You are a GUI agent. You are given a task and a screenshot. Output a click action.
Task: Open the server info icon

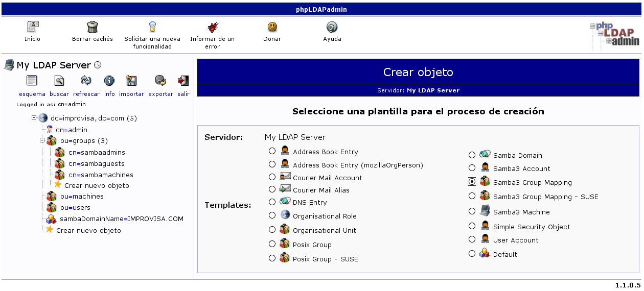[109, 80]
